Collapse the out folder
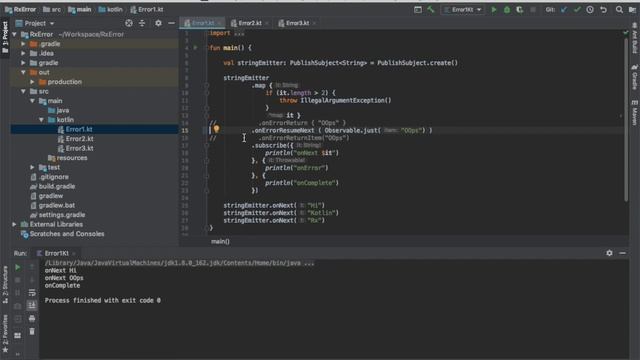 click(x=23, y=72)
